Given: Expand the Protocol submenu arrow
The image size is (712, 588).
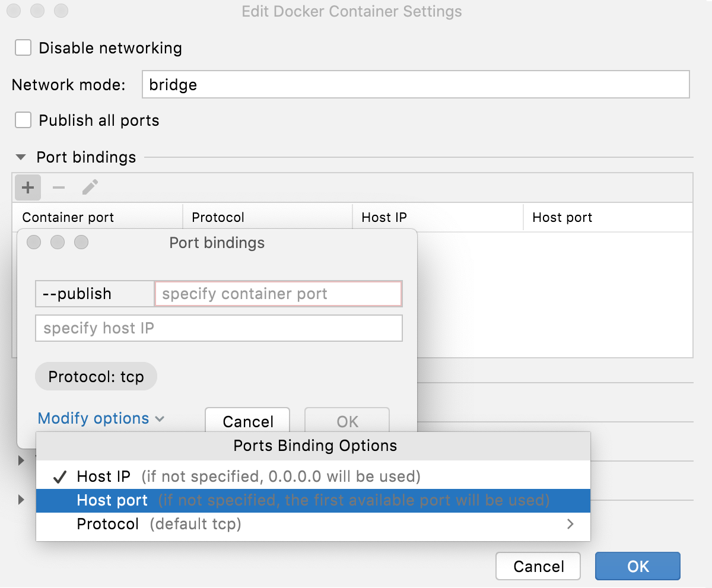Looking at the screenshot, I should pyautogui.click(x=570, y=525).
